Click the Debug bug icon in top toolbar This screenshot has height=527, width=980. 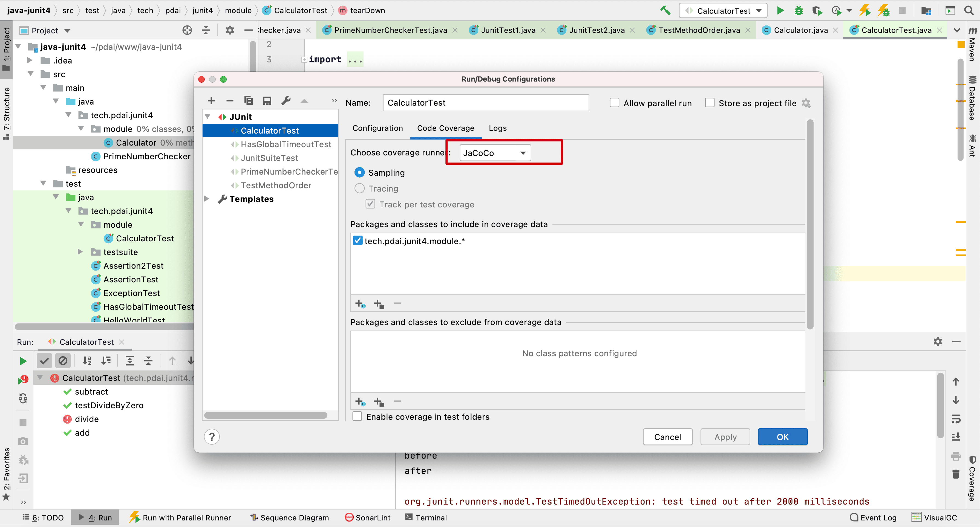point(799,11)
